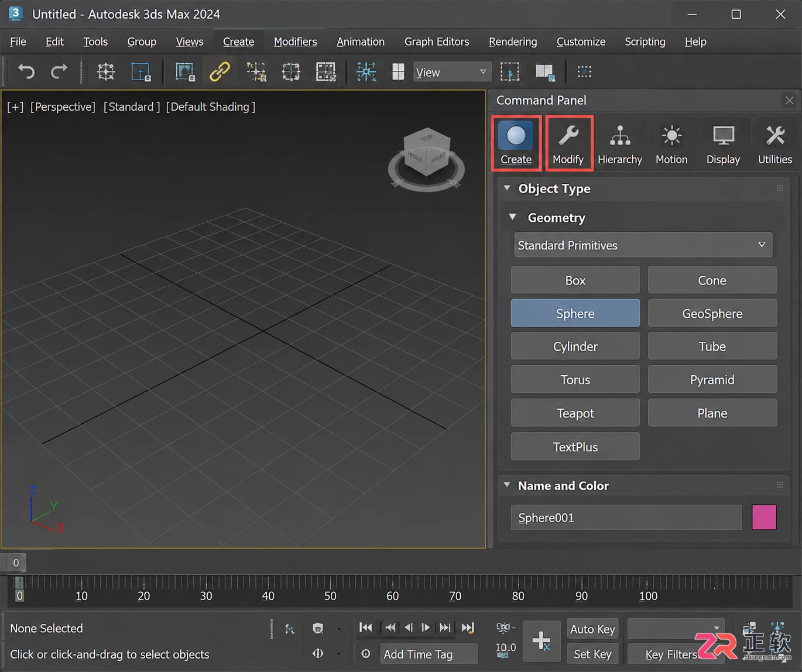Toggle the Sphere creation button
802x672 pixels.
tap(575, 313)
